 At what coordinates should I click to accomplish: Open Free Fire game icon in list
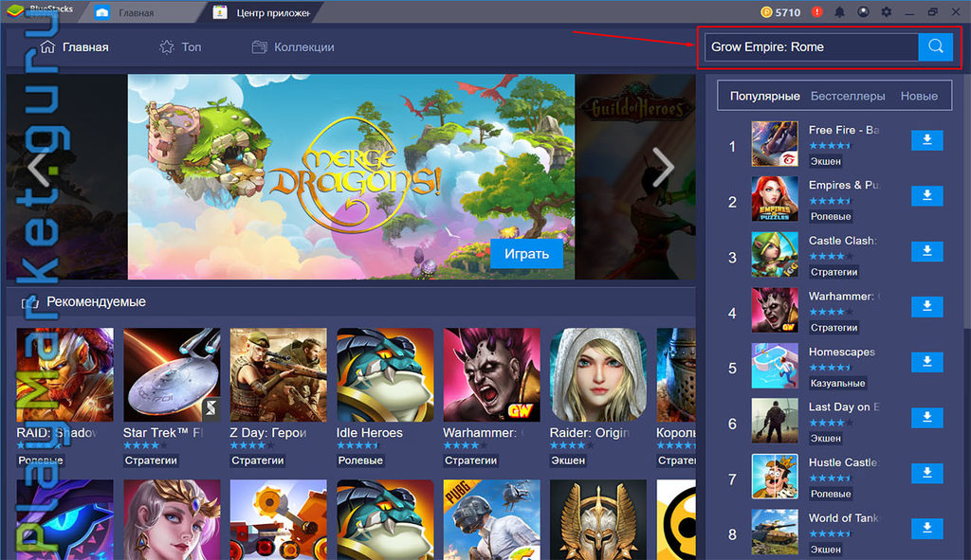pos(775,144)
